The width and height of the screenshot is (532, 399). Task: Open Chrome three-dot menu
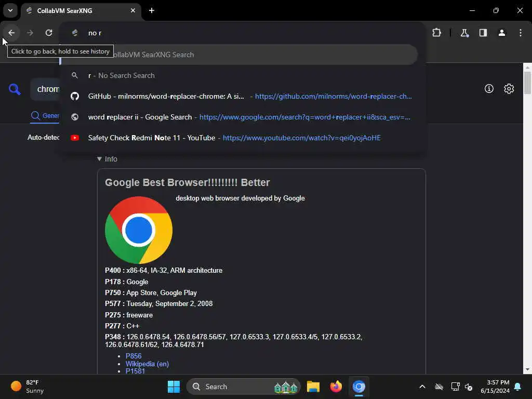(521, 33)
